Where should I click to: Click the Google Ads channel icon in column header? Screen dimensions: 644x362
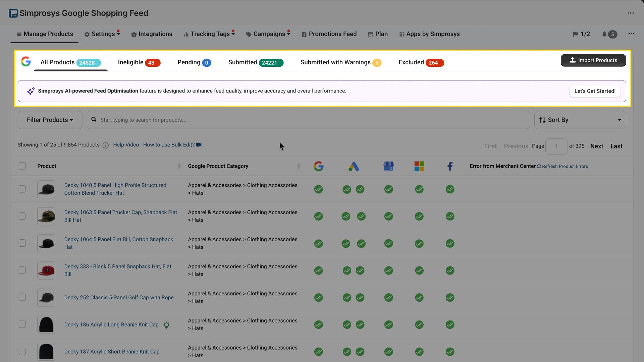[x=354, y=166]
